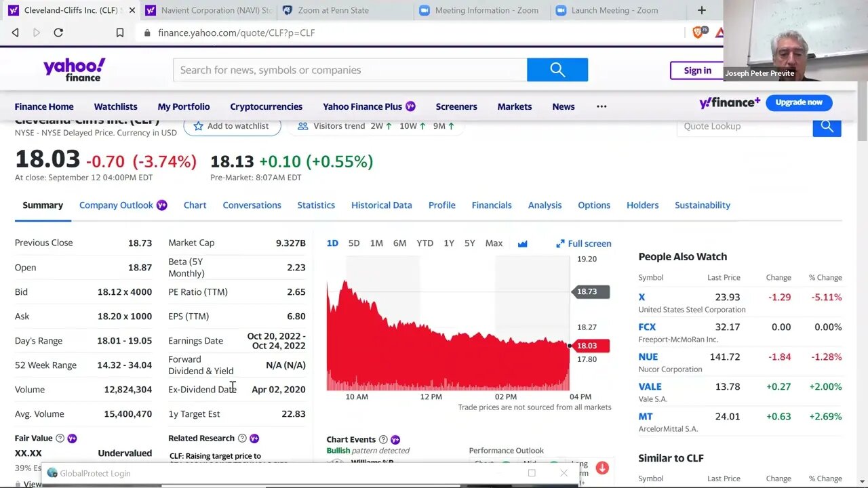This screenshot has height=488, width=868.
Task: Click the browser forward arrow
Action: pyautogui.click(x=37, y=33)
